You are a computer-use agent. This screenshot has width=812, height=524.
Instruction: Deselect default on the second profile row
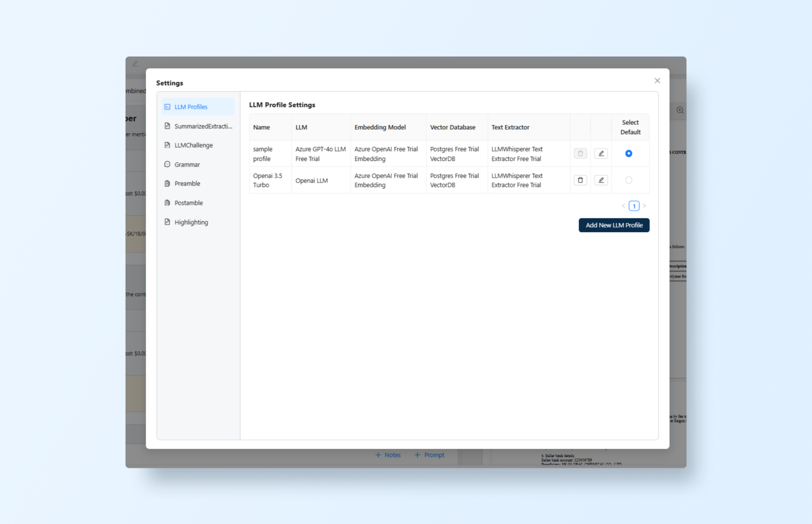(629, 180)
